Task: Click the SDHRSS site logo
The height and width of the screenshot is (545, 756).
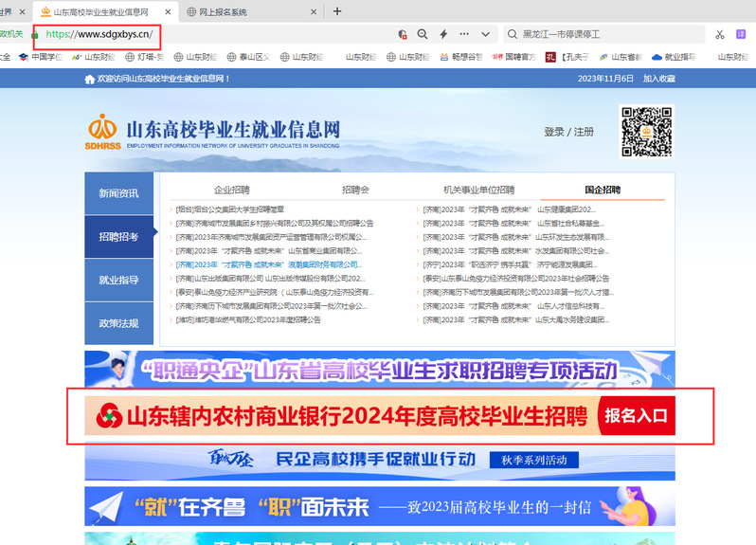Action: click(102, 131)
